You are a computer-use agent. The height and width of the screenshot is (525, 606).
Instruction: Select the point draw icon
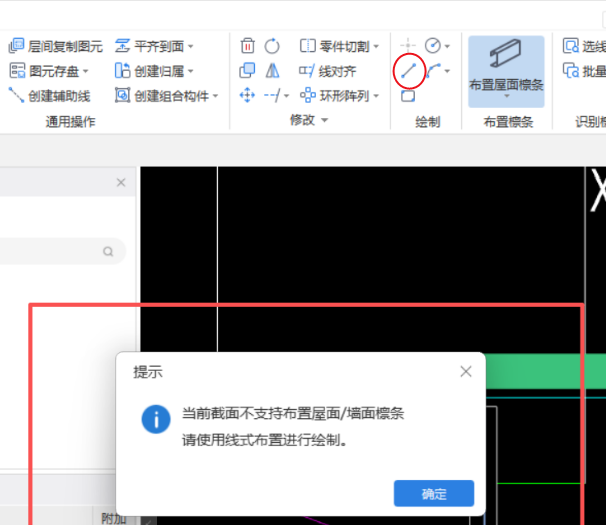[x=408, y=45]
